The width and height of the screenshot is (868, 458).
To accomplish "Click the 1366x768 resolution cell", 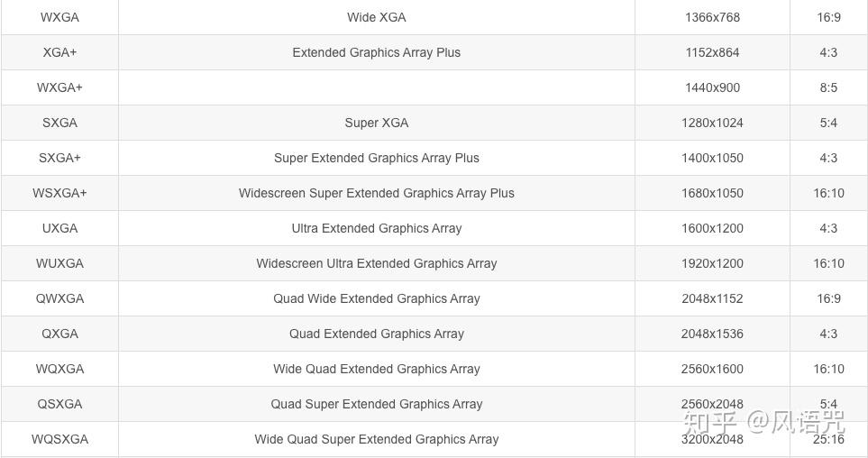I will pyautogui.click(x=712, y=17).
